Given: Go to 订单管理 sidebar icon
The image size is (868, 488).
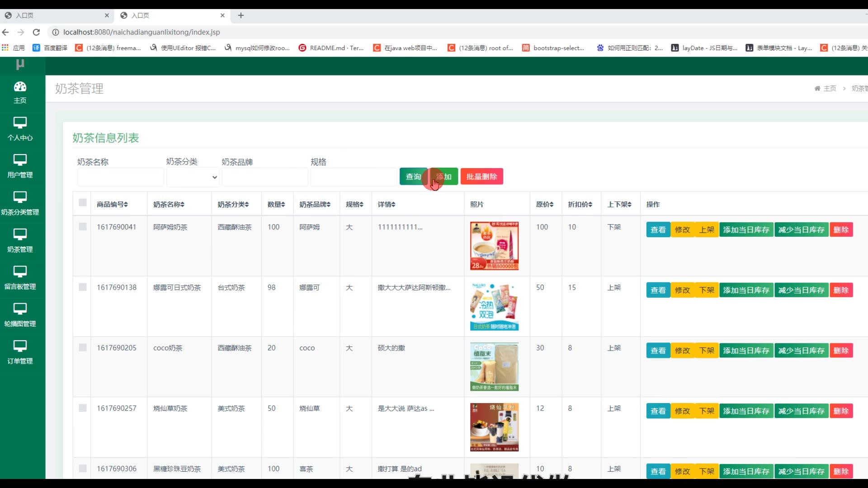Looking at the screenshot, I should (x=20, y=346).
